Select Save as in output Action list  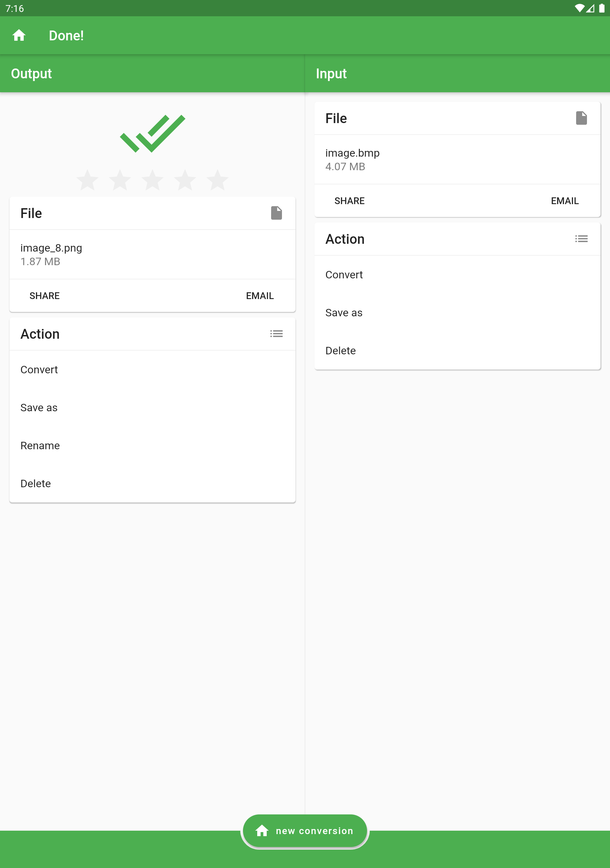[x=152, y=408]
